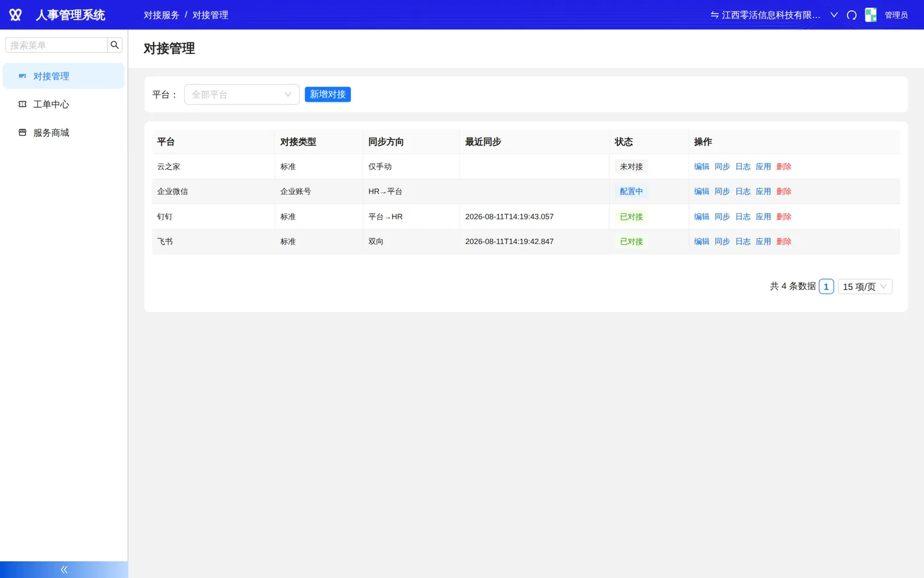Click 编辑 link for 云之家 row
The width and height of the screenshot is (924, 578).
pos(702,166)
